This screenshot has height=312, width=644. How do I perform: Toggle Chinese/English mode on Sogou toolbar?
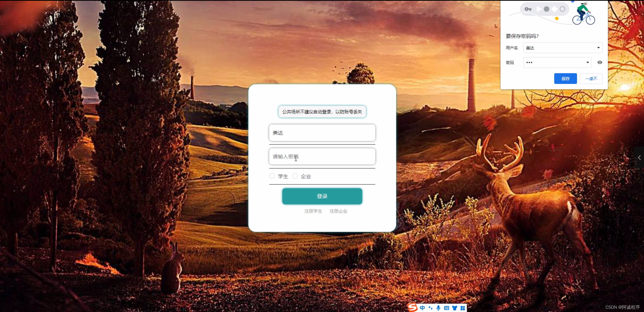(422, 308)
